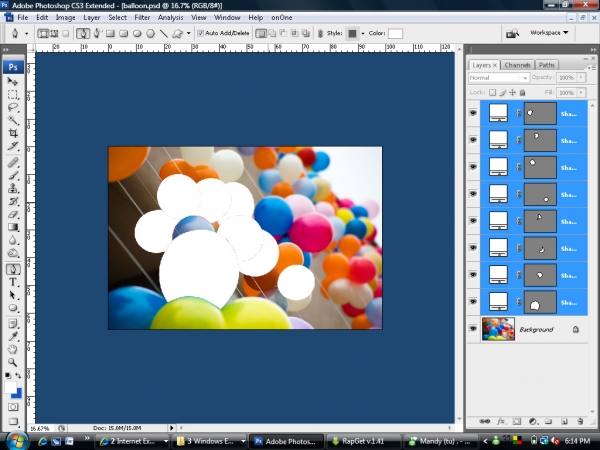Select the Magic Wand tool
Screen dimensions: 600x450
(x=13, y=120)
